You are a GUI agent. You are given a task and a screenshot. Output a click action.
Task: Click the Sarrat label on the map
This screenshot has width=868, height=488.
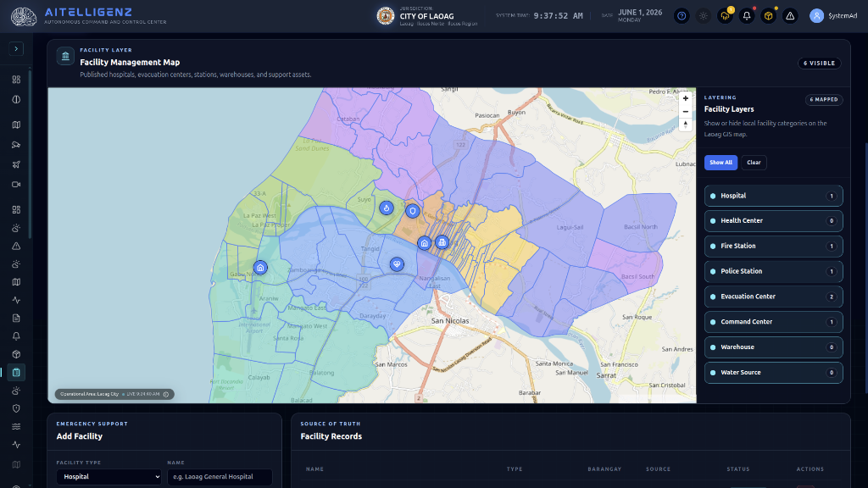[x=606, y=375]
